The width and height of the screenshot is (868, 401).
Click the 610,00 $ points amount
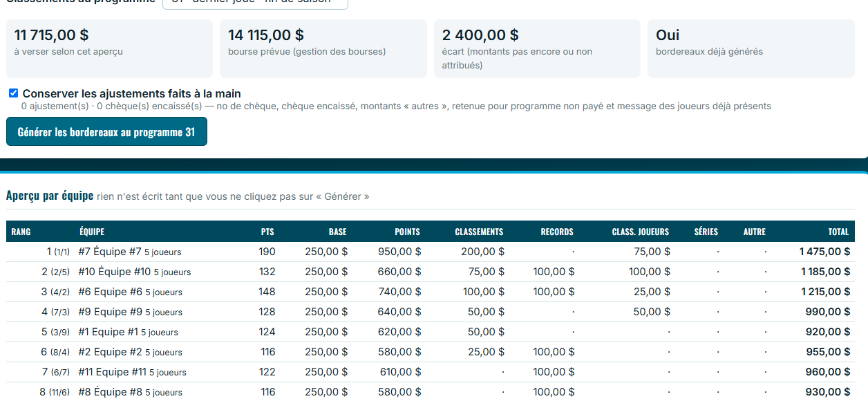tap(400, 372)
